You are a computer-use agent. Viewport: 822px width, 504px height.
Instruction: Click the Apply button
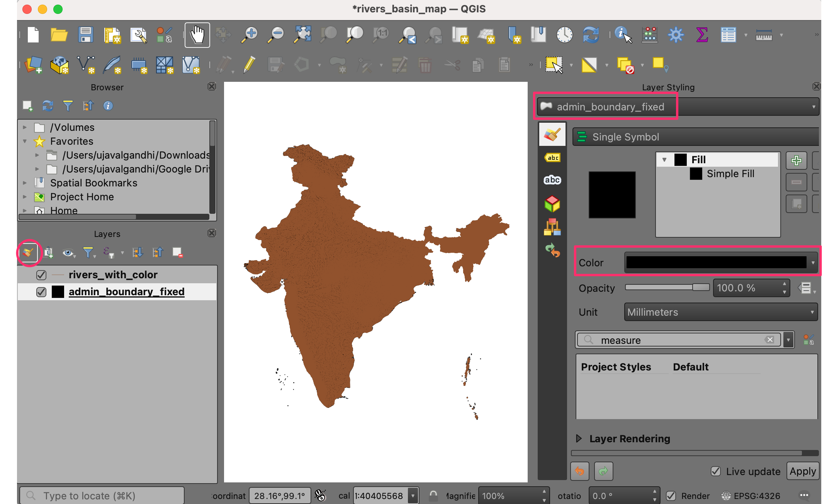click(x=802, y=471)
